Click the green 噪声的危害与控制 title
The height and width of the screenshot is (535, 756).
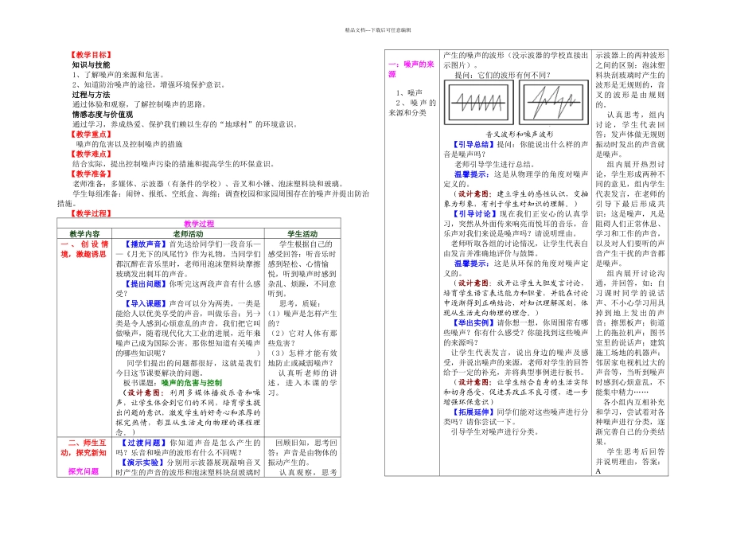pyautogui.click(x=192, y=383)
